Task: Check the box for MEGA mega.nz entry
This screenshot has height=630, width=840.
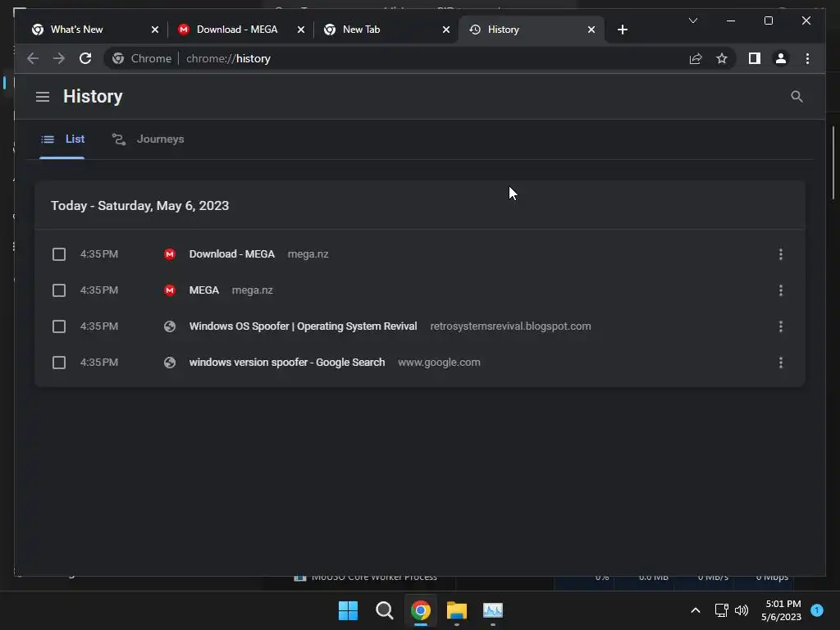Action: [x=59, y=290]
